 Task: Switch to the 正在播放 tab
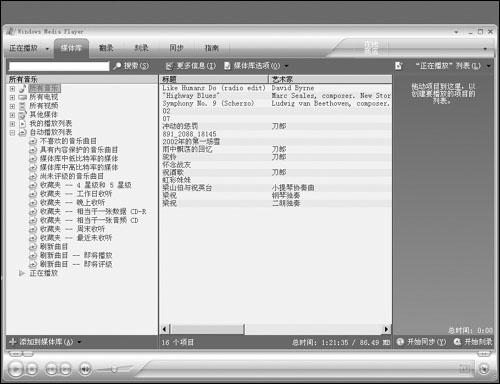pyautogui.click(x=23, y=48)
